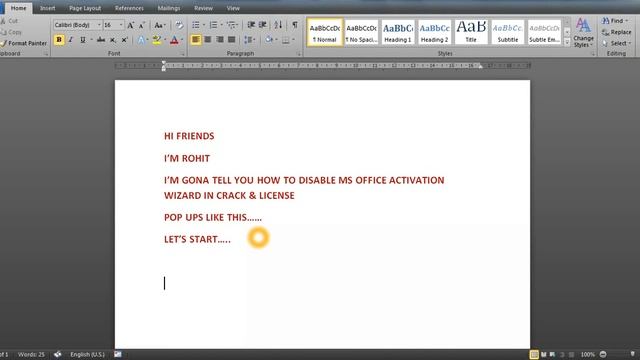
Task: Toggle Strikethrough formatting
Action: [101, 40]
